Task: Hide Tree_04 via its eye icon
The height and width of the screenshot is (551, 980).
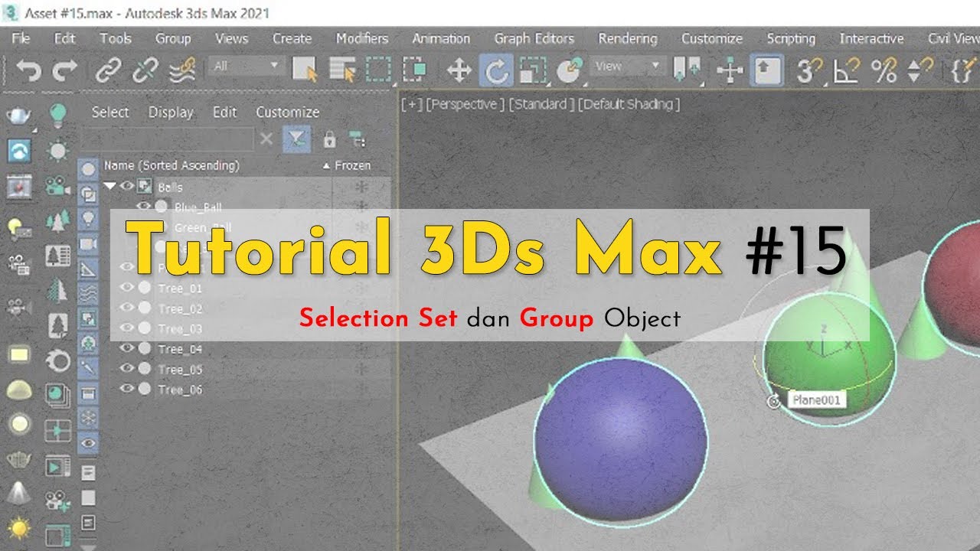Action: (127, 349)
